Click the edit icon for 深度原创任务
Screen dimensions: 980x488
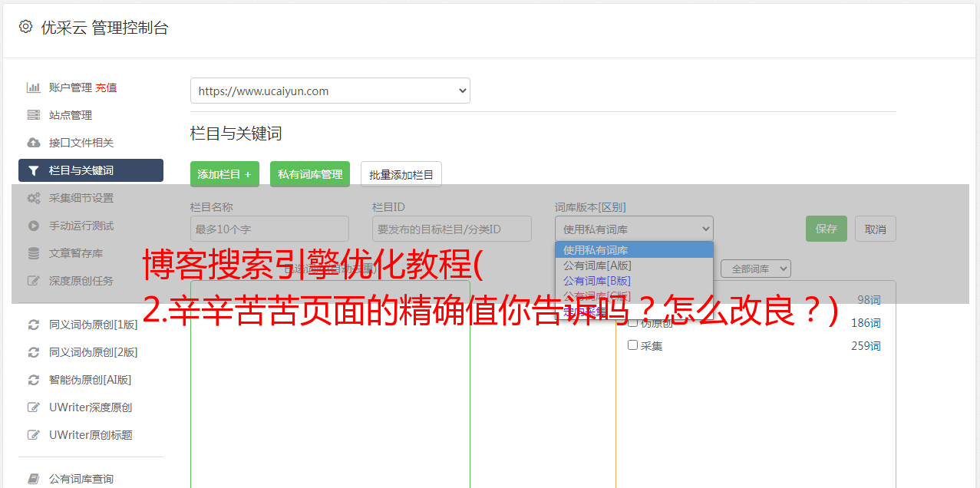click(x=34, y=281)
